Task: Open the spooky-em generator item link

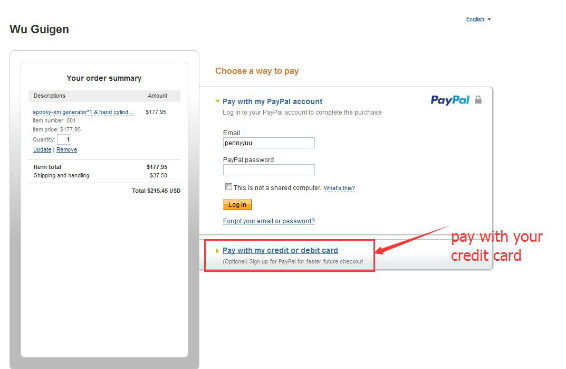Action: [83, 112]
